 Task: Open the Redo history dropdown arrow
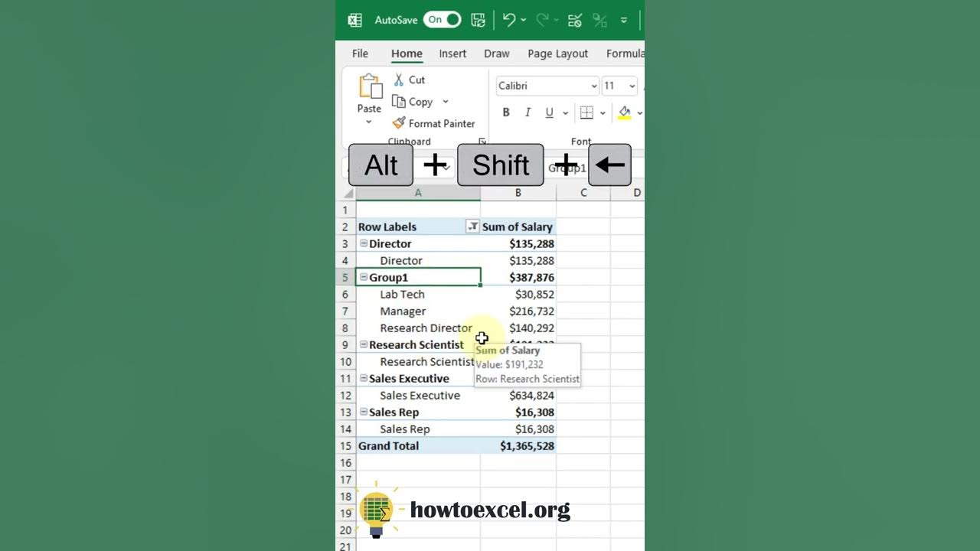pyautogui.click(x=556, y=21)
